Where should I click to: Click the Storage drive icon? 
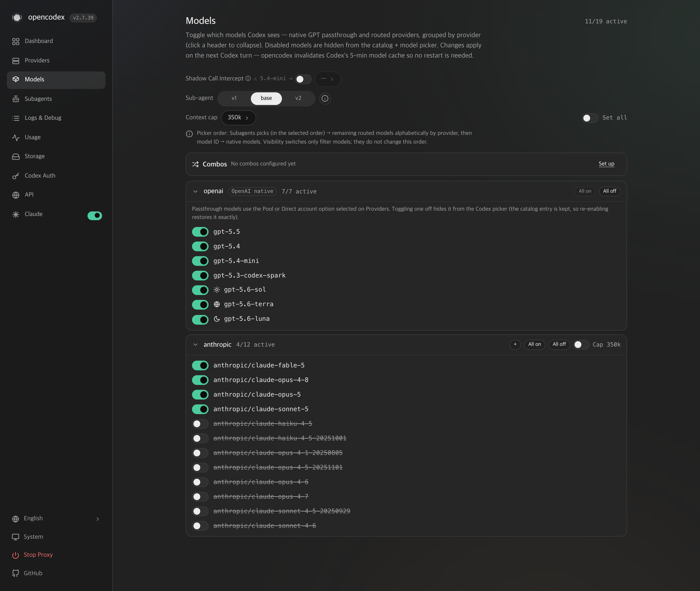click(16, 156)
